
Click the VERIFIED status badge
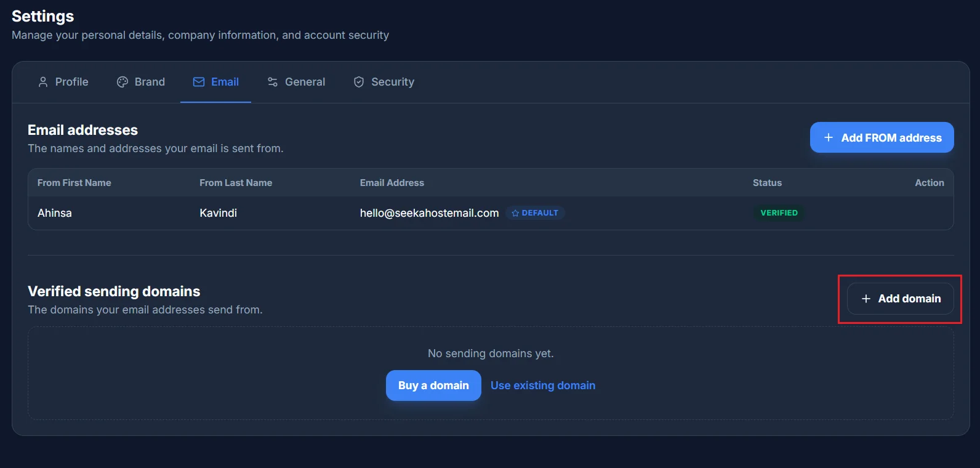tap(779, 213)
